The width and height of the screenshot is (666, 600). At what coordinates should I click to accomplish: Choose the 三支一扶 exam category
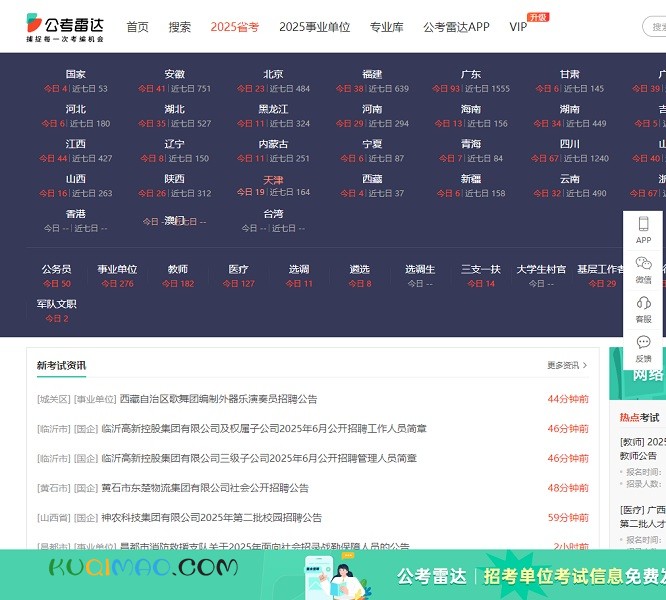pyautogui.click(x=481, y=269)
